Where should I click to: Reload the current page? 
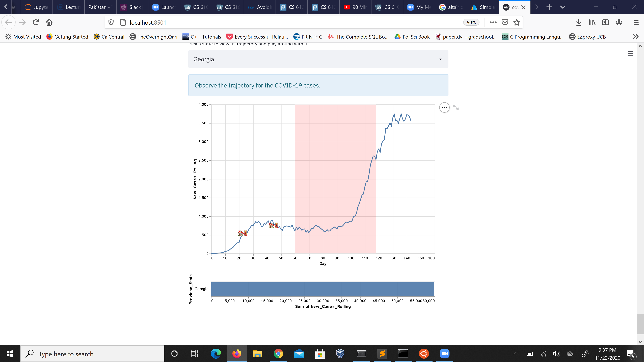(36, 22)
